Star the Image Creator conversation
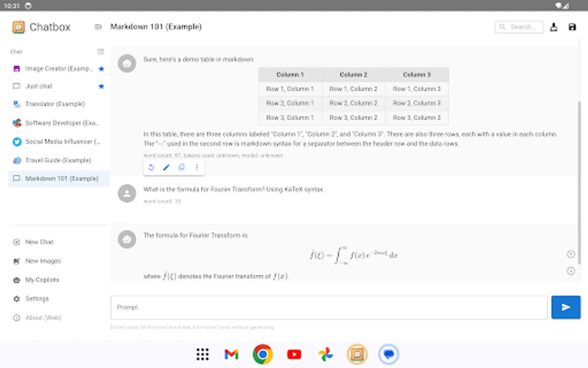This screenshot has height=368, width=588. (x=101, y=69)
